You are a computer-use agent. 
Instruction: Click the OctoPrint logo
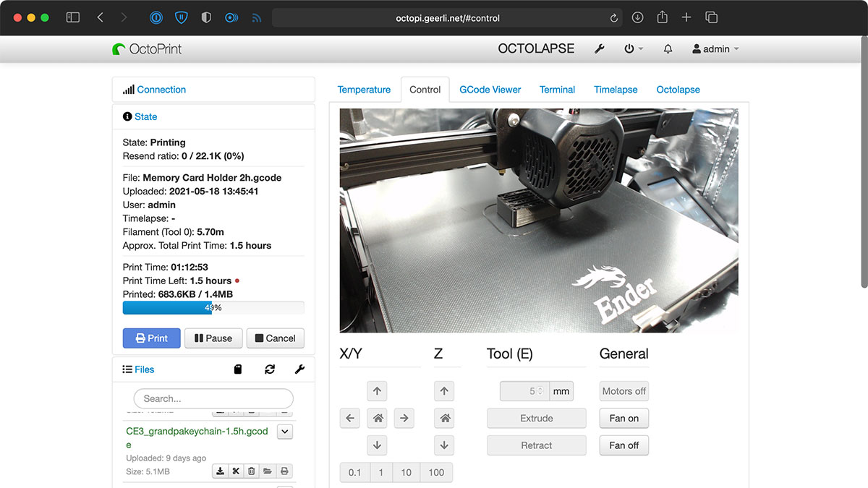(x=147, y=49)
